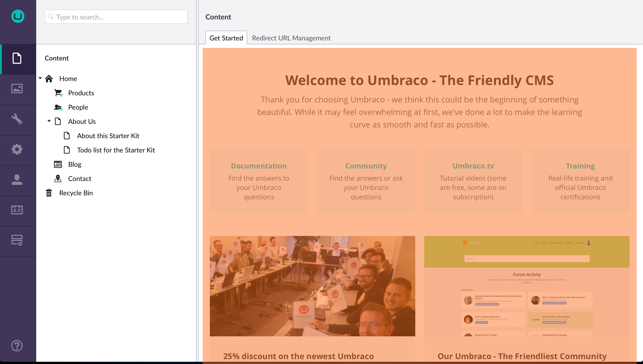Open the Recycle Bin node
The width and height of the screenshot is (643, 364).
point(76,193)
